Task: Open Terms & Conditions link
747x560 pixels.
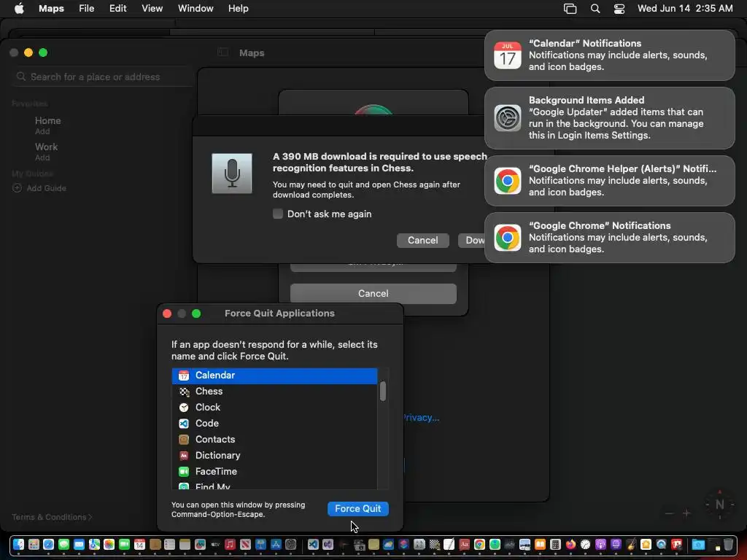Action: pos(52,517)
